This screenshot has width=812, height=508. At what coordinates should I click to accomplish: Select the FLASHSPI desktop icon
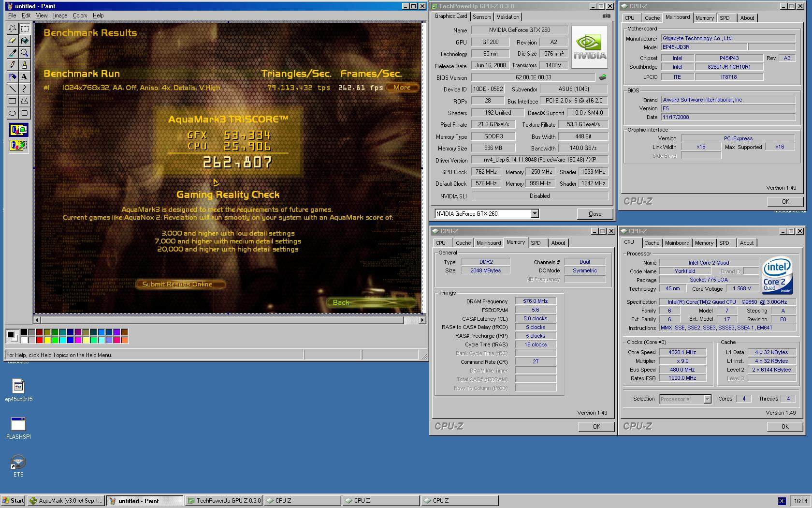click(x=18, y=428)
